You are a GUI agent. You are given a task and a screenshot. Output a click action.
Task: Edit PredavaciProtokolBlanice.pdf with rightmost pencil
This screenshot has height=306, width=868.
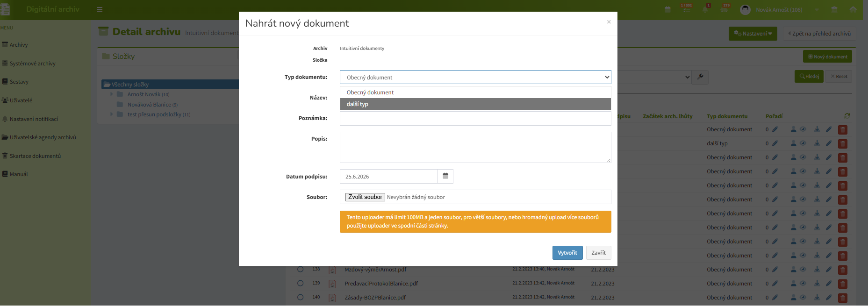click(x=829, y=284)
